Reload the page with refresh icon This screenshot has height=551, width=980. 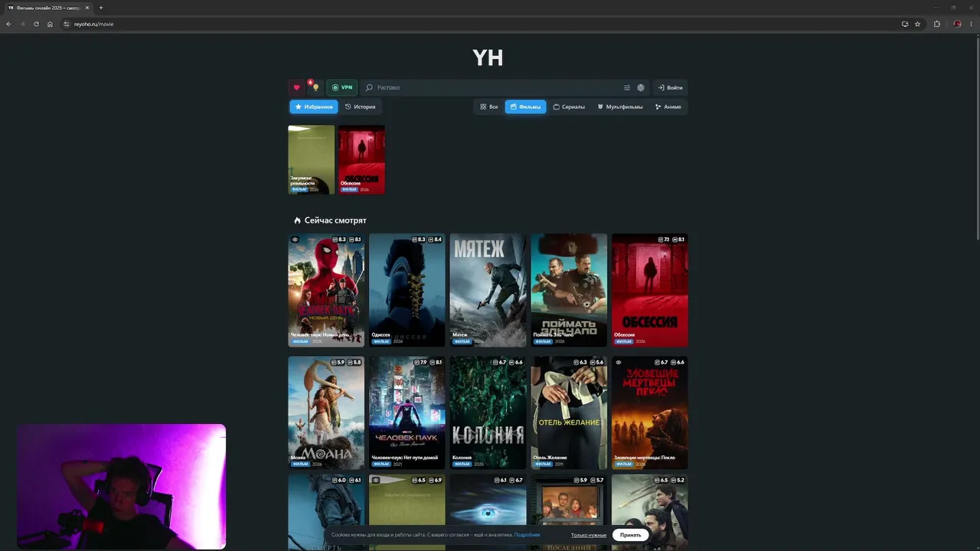pyautogui.click(x=36, y=24)
